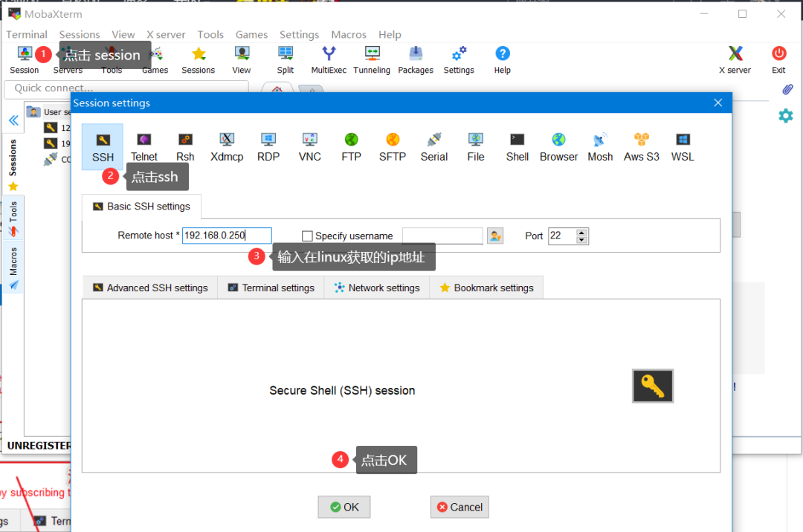Image resolution: width=803 pixels, height=532 pixels.
Task: Click the home tab icon
Action: pos(277,89)
